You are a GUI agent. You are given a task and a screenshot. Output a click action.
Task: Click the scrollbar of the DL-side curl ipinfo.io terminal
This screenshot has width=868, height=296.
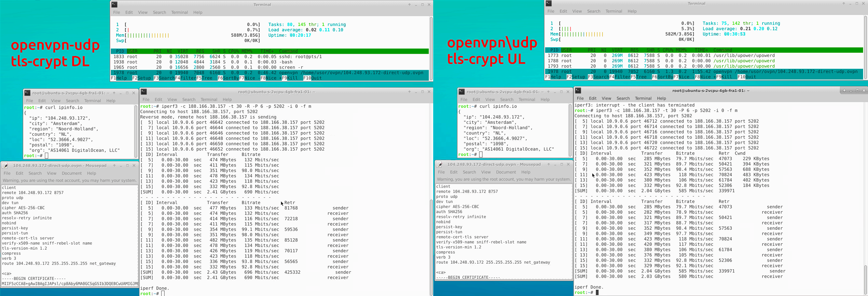(x=136, y=131)
